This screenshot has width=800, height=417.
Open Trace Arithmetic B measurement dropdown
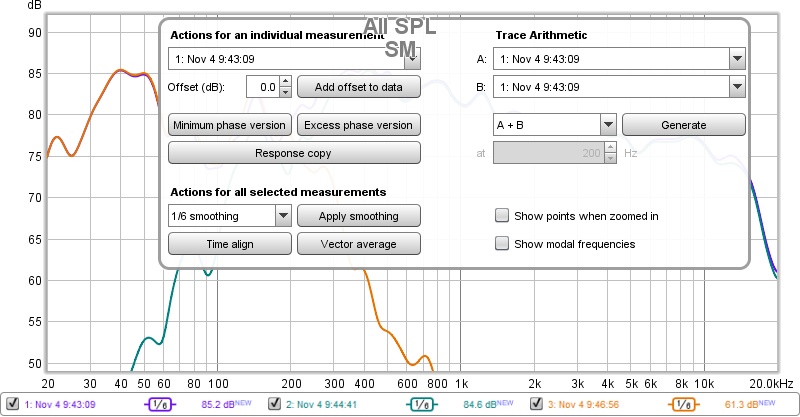click(x=737, y=87)
